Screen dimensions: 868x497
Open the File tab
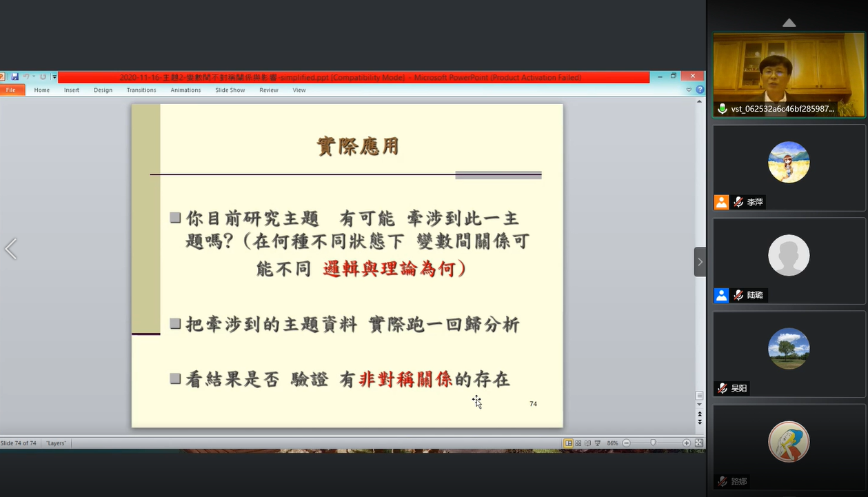12,90
